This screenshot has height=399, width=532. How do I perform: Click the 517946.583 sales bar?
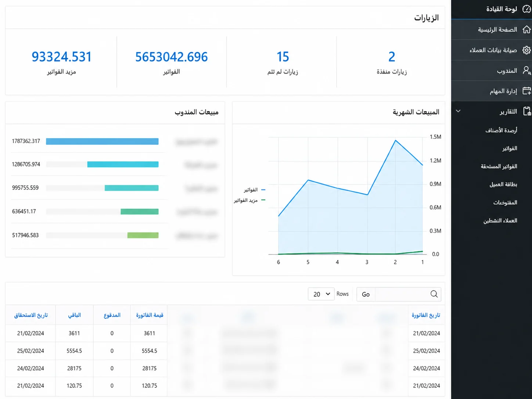point(143,235)
